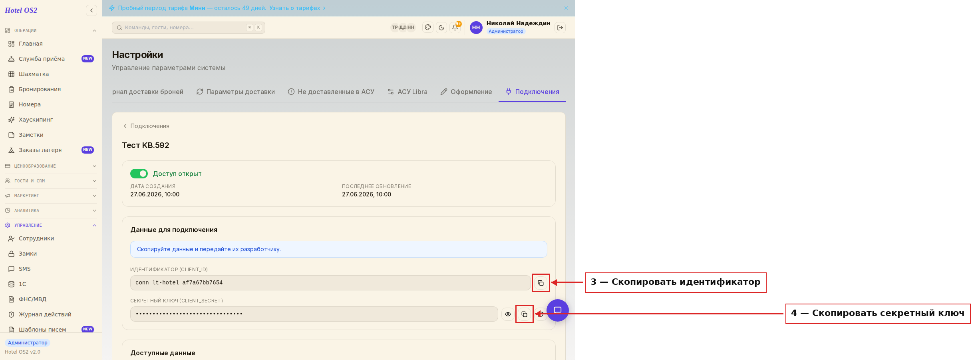Image resolution: width=980 pixels, height=360 pixels.
Task: Click the ТР user avatar
Action: pyautogui.click(x=395, y=28)
